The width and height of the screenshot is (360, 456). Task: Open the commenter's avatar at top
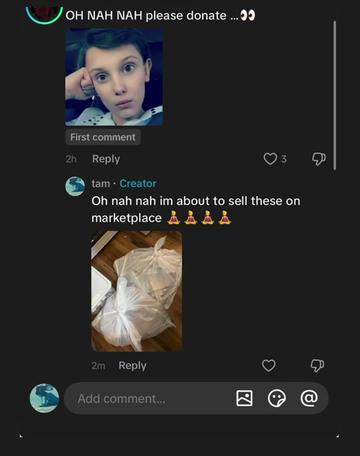44,13
